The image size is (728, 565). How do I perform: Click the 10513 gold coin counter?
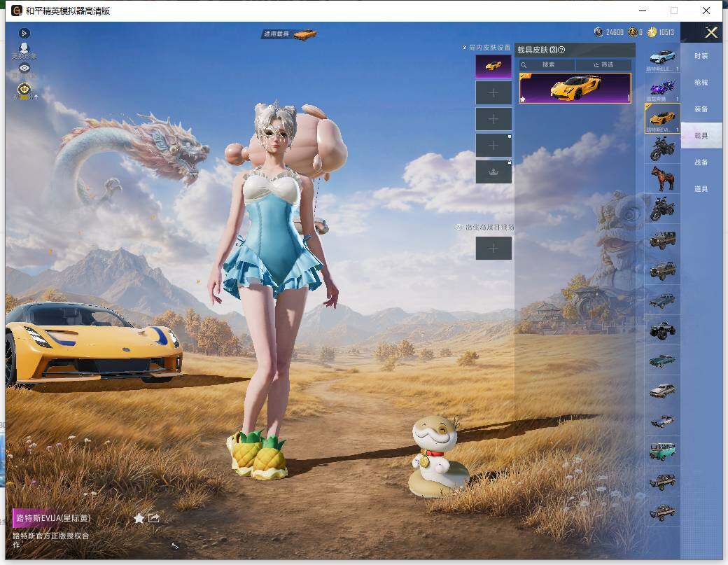661,32
